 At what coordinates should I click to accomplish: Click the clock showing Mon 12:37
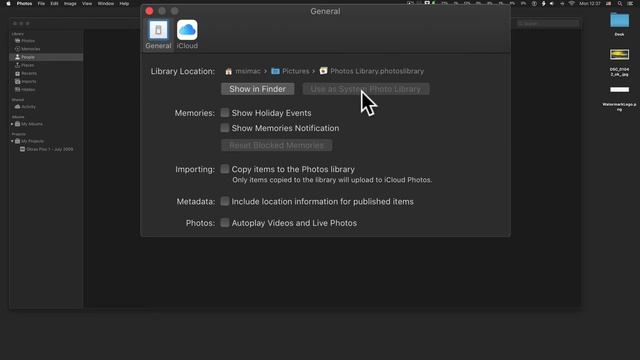[x=590, y=4]
